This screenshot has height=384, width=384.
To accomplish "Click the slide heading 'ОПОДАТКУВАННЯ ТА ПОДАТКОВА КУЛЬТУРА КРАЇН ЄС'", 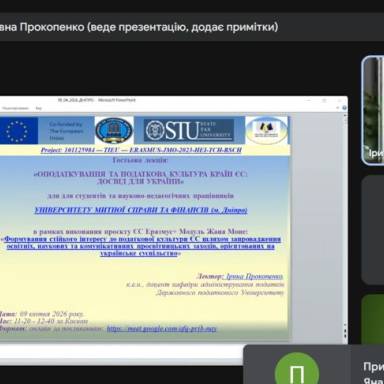I will point(141,178).
